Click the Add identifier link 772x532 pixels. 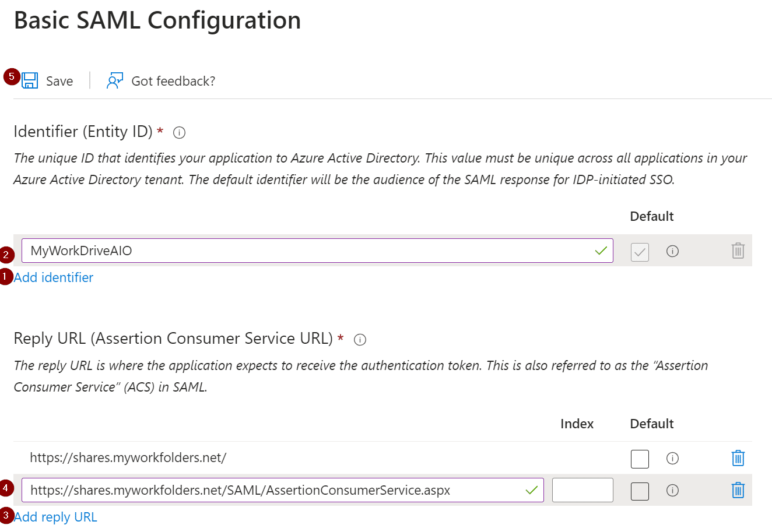coord(53,277)
